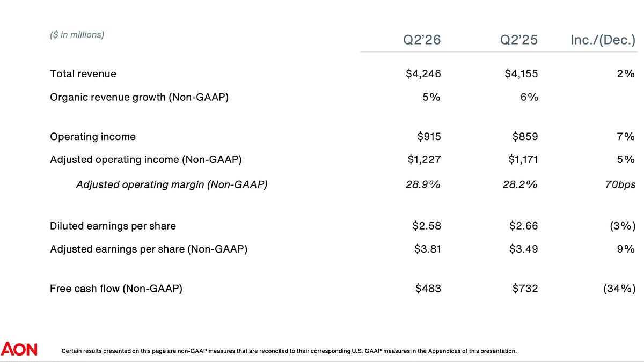The width and height of the screenshot is (644, 362).
Task: Select Adjusted operating income (Non-GAAP) label
Action: pyautogui.click(x=146, y=159)
